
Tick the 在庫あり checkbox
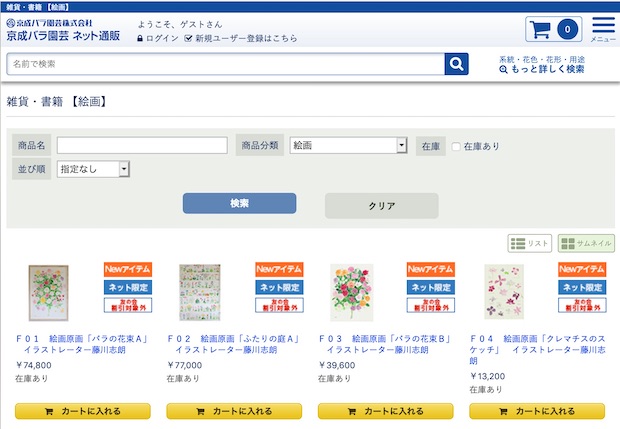(x=456, y=147)
